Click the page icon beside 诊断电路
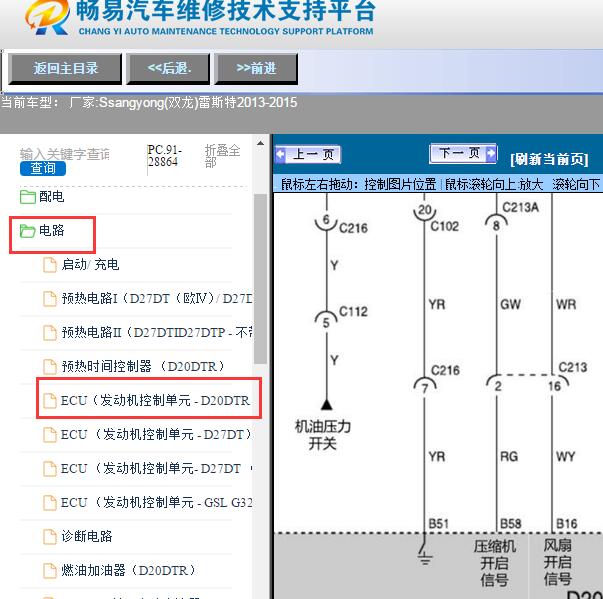 [x=50, y=536]
